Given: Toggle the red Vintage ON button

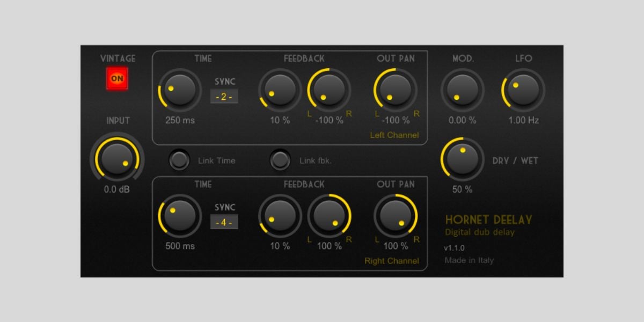Looking at the screenshot, I should pyautogui.click(x=117, y=79).
